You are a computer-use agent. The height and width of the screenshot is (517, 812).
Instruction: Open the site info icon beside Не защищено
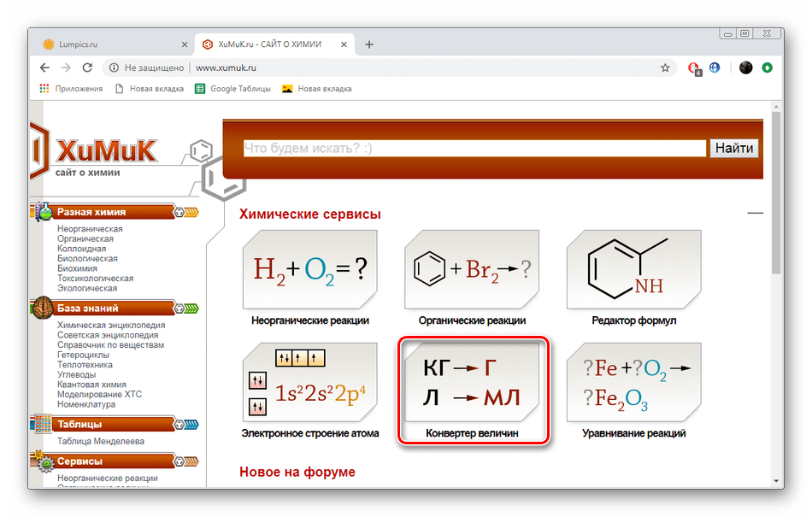tap(115, 68)
